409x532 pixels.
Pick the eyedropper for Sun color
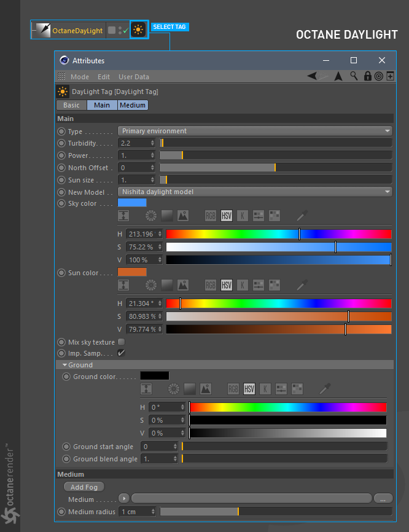pyautogui.click(x=302, y=285)
